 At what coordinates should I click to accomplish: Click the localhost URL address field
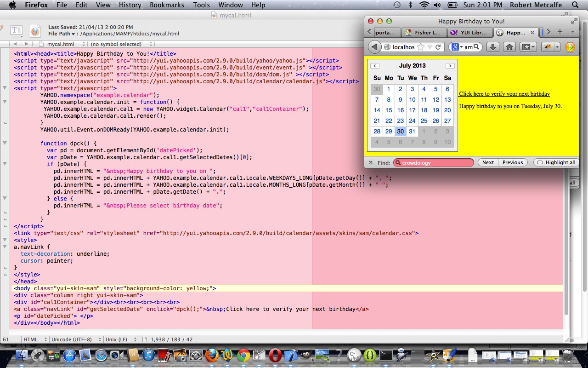point(404,47)
